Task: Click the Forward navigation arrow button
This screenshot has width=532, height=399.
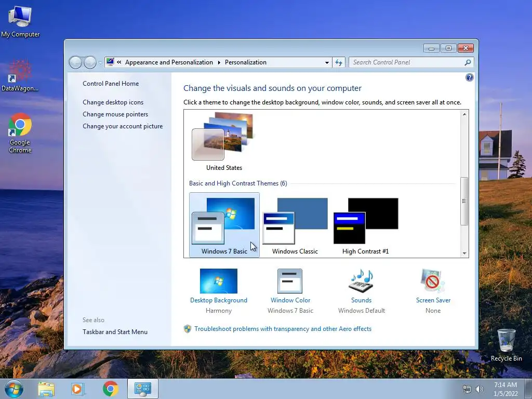Action: [90, 62]
